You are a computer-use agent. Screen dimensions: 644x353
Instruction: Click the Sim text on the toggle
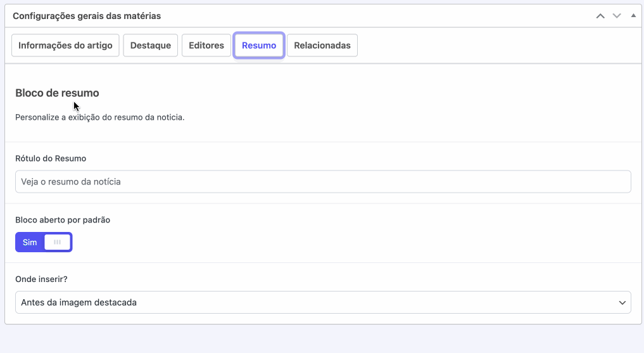(x=30, y=242)
